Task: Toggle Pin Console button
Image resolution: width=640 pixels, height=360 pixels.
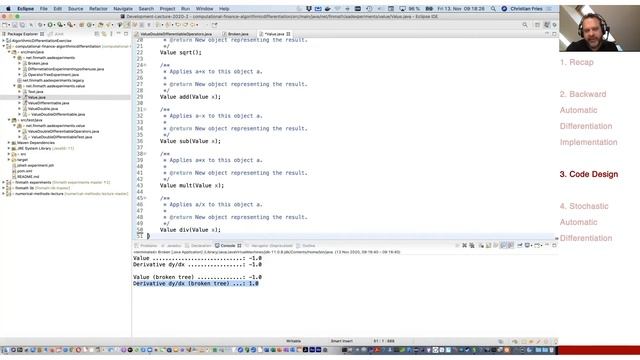Action: pyautogui.click(x=520, y=246)
